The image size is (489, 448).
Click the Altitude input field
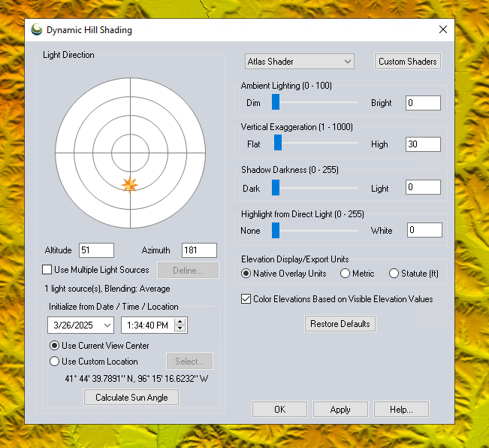click(x=96, y=250)
